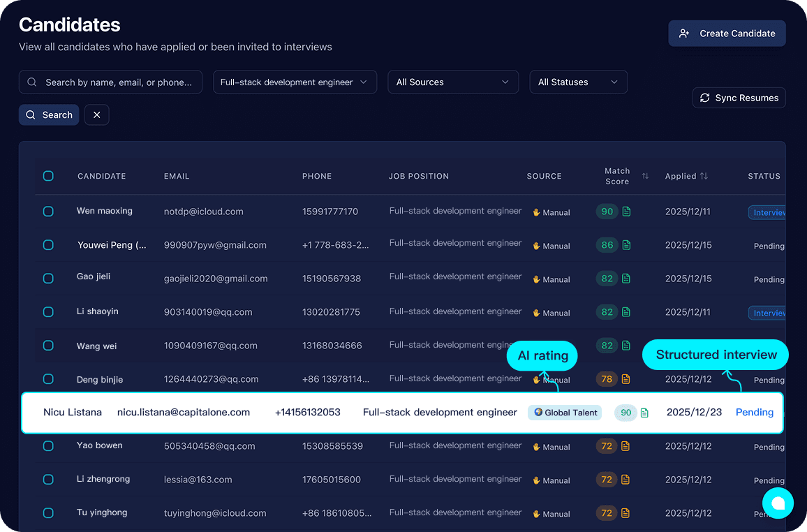Check the select-all checkbox in table header

click(48, 176)
